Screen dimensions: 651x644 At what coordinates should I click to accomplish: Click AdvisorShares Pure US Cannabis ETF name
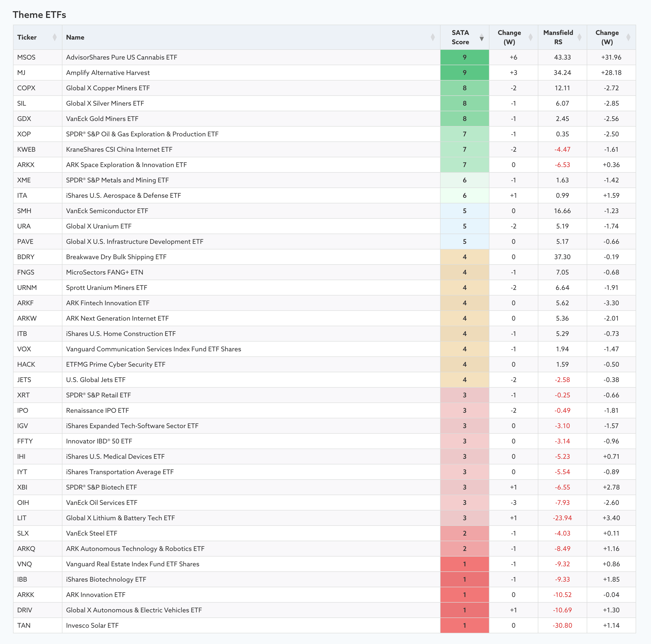pos(122,57)
